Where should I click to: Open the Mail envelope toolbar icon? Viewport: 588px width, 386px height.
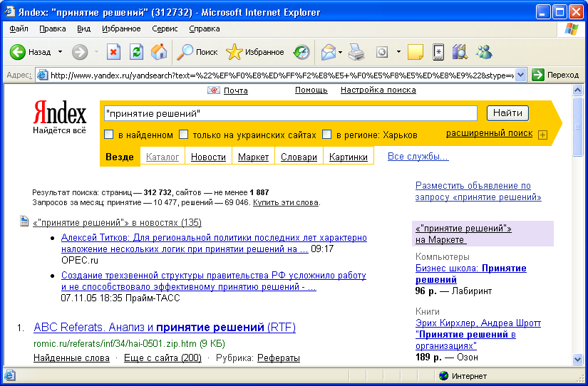329,52
